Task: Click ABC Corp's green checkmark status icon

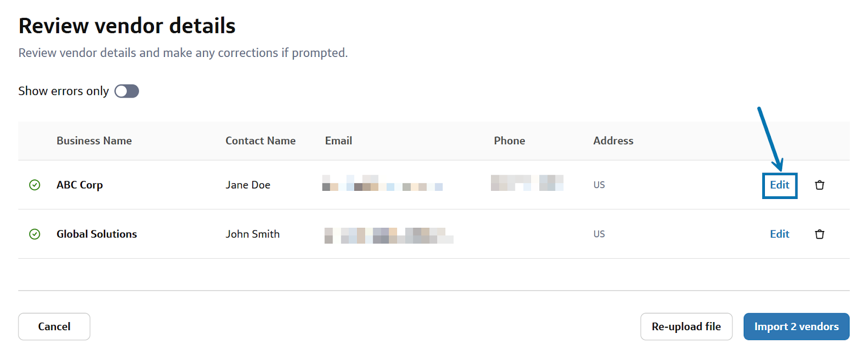Action: click(35, 185)
